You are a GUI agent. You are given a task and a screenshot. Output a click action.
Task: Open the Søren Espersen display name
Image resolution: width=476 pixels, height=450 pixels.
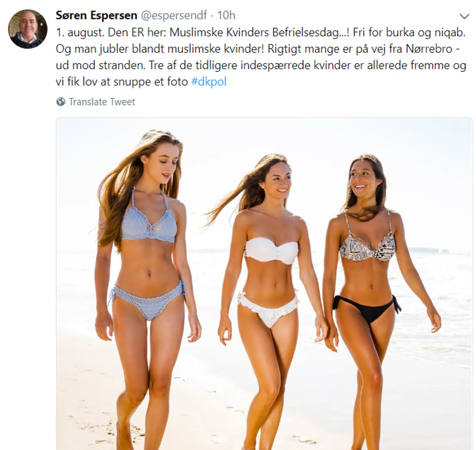[x=96, y=15]
